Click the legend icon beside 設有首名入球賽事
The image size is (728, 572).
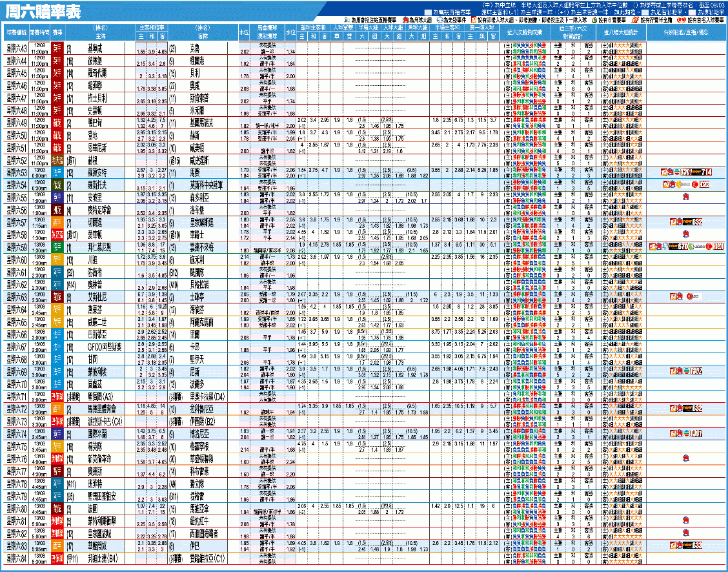(x=681, y=20)
